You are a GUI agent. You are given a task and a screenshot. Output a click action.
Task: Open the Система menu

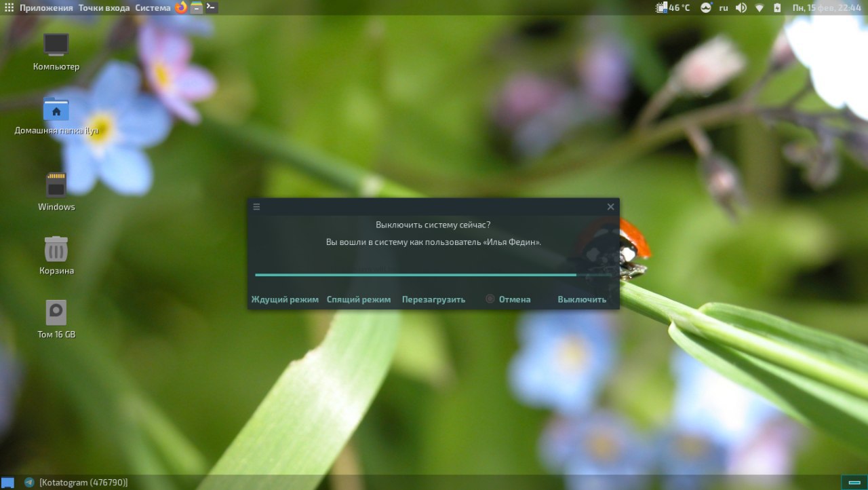153,7
